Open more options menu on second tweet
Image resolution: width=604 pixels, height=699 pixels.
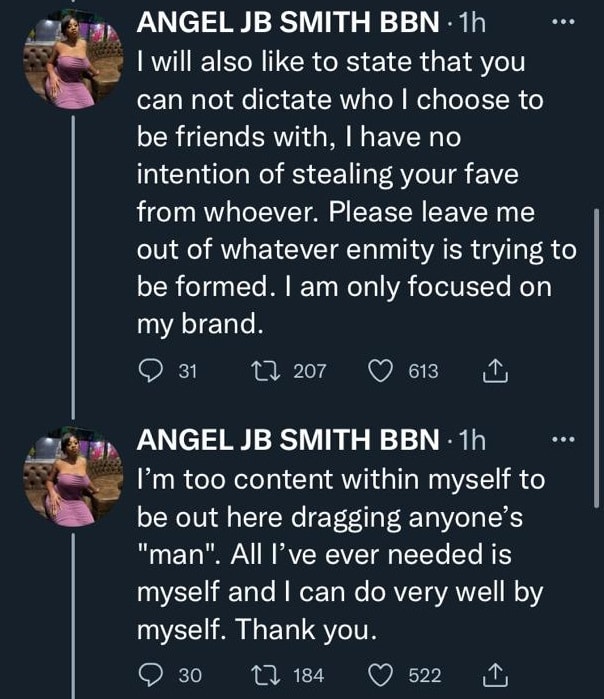tap(565, 438)
